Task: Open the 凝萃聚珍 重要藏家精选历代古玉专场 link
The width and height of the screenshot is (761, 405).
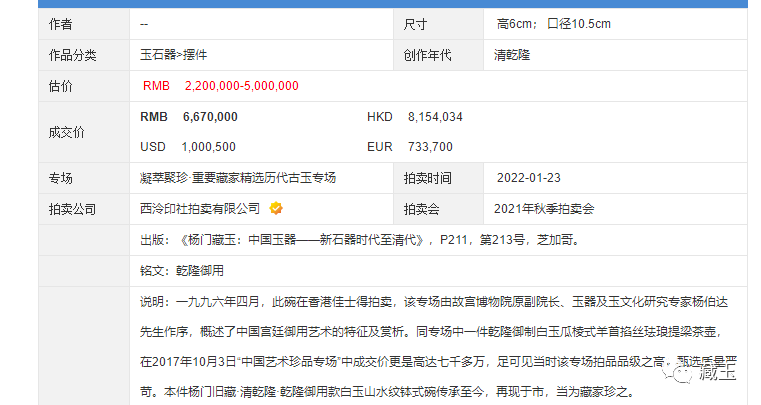Action: point(238,178)
